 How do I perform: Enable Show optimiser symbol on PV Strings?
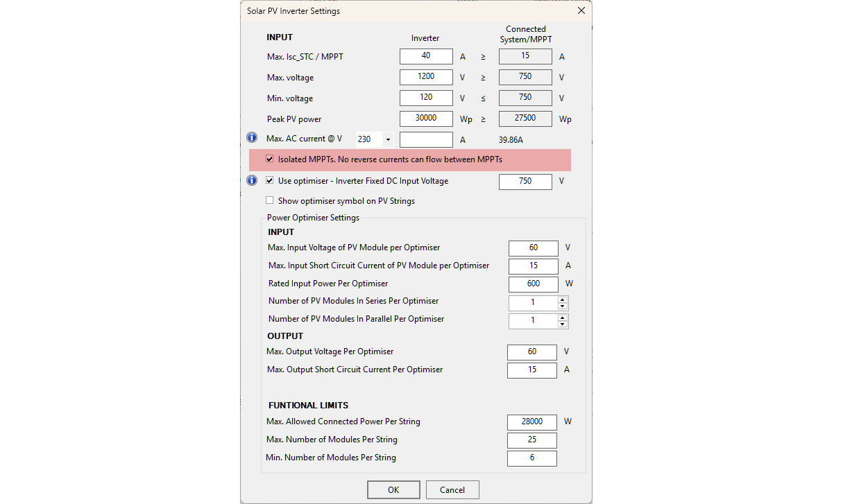click(x=270, y=201)
